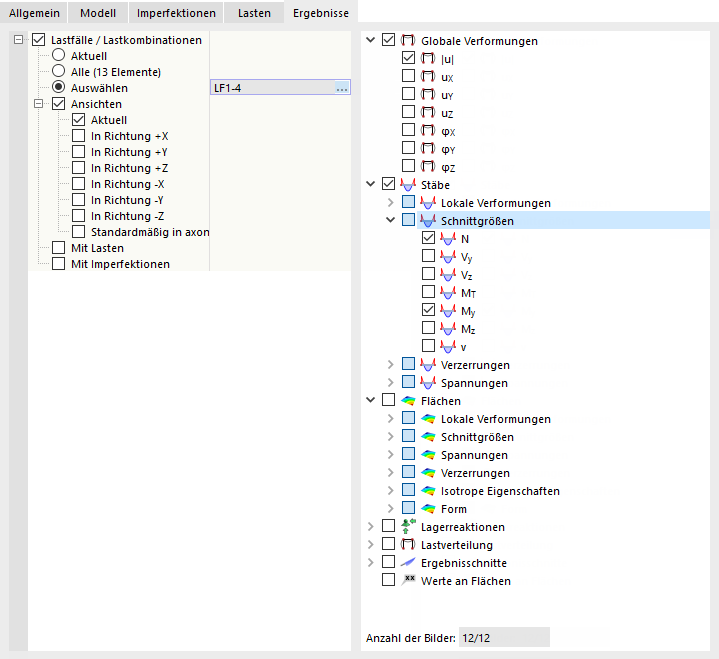Click the Globale Verformungen deformation icon
This screenshot has height=659, width=719.
[x=408, y=40]
